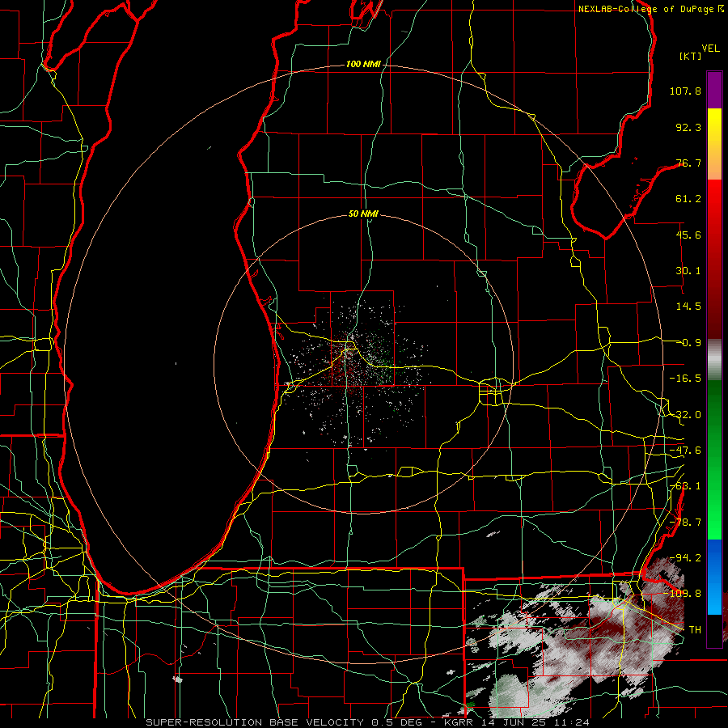
Task: Click the 100 NMI range ring label
Action: tap(363, 64)
